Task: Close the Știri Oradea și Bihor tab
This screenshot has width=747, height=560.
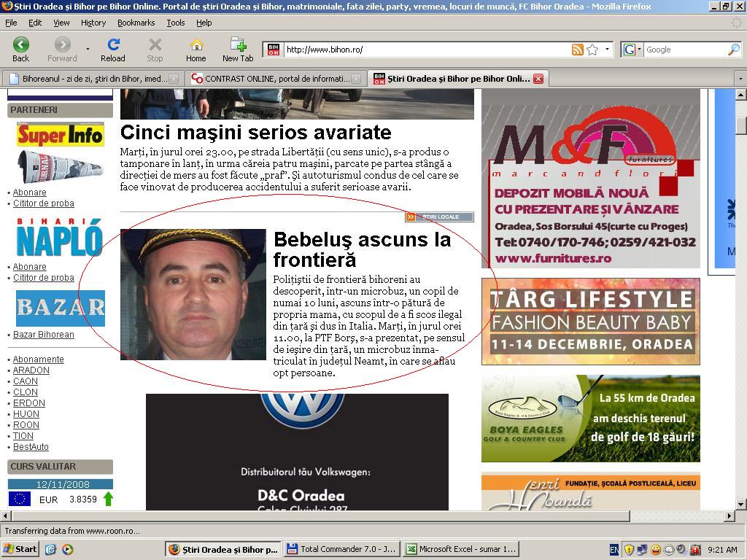Action: [538, 79]
